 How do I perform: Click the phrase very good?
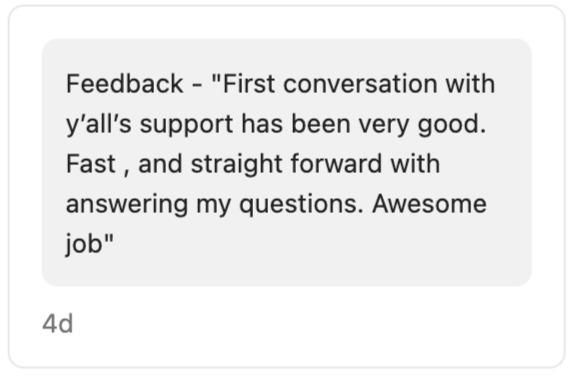[x=422, y=125]
